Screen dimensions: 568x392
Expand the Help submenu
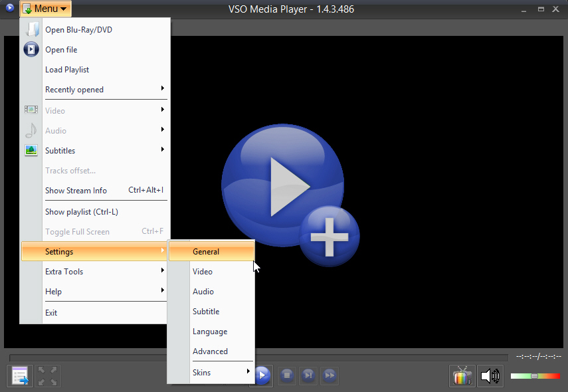coord(95,292)
